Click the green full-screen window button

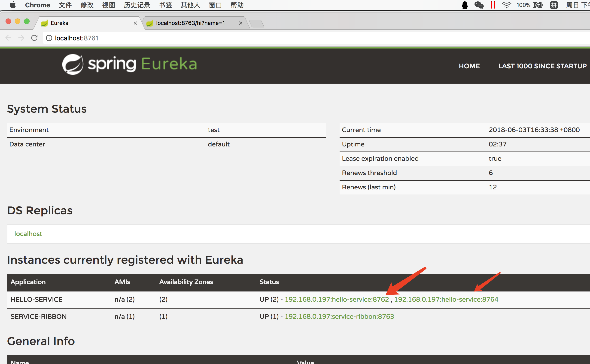coord(27,21)
